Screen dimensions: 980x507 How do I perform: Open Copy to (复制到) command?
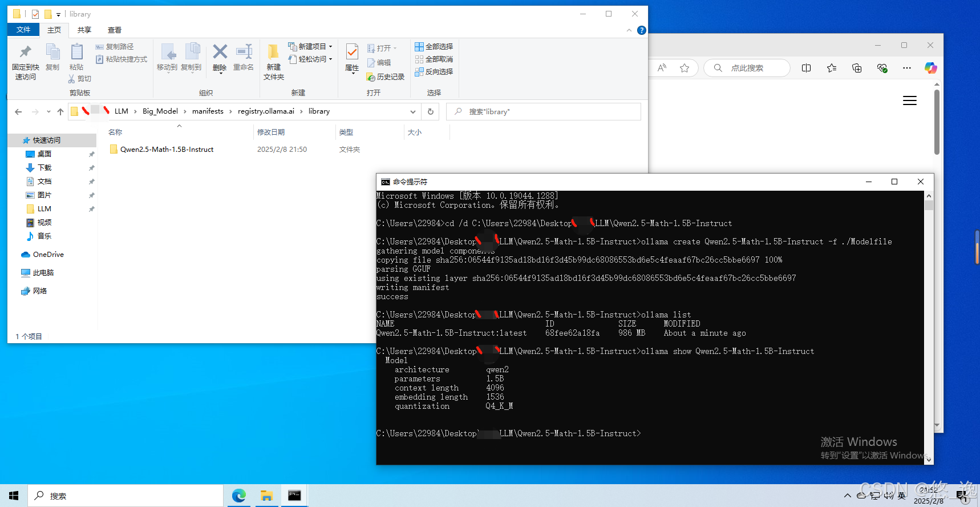point(191,57)
